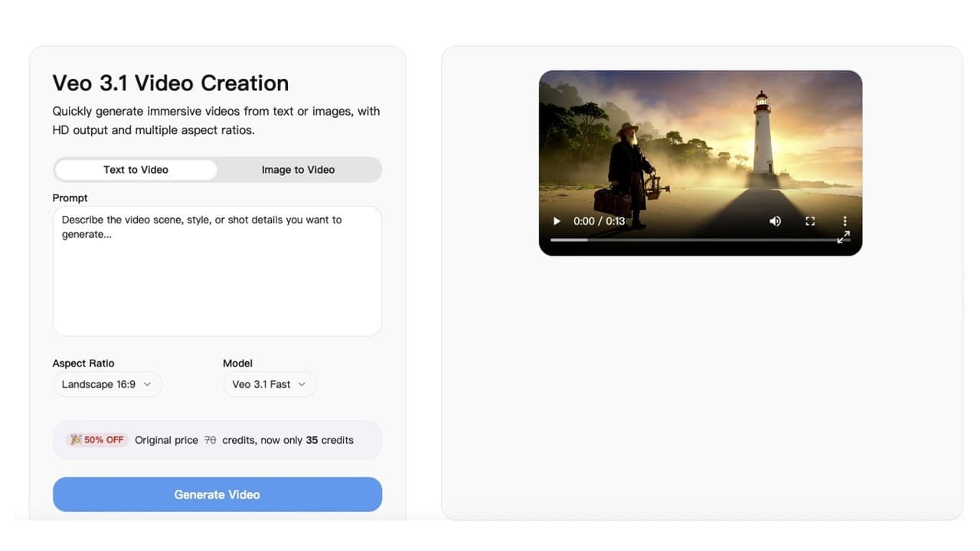Click the fullscreen icon in the player
980x551 pixels.
[x=810, y=220]
